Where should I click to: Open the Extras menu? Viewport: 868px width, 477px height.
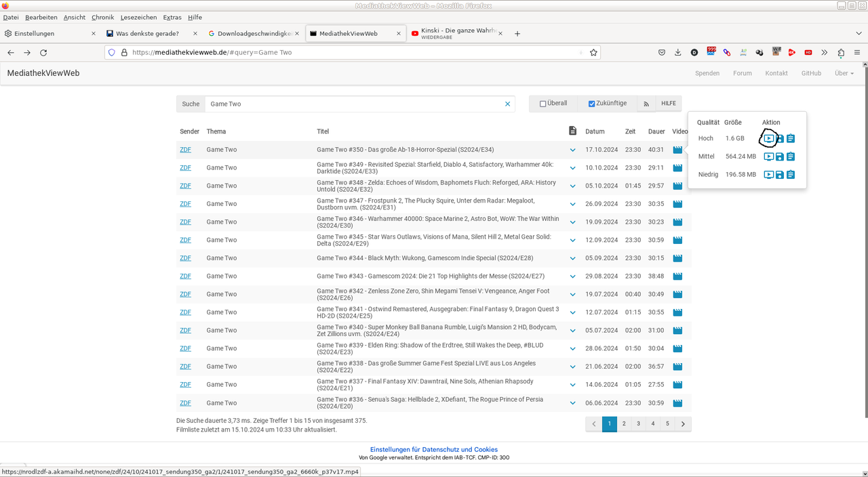pos(172,17)
